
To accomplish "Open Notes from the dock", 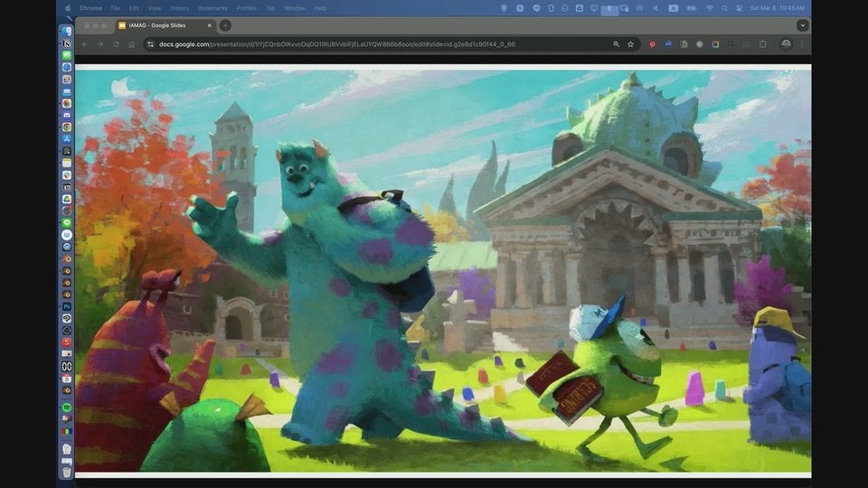I will pos(66,163).
